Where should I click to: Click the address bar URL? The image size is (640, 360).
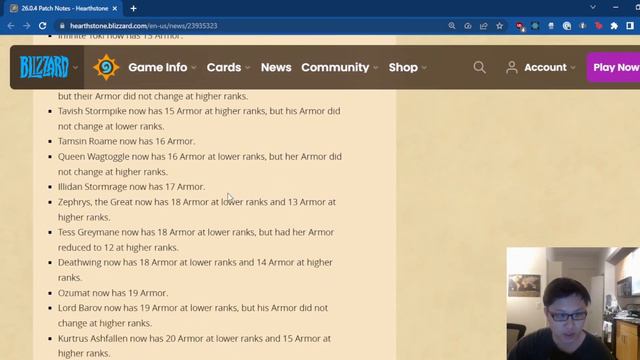[x=144, y=26]
